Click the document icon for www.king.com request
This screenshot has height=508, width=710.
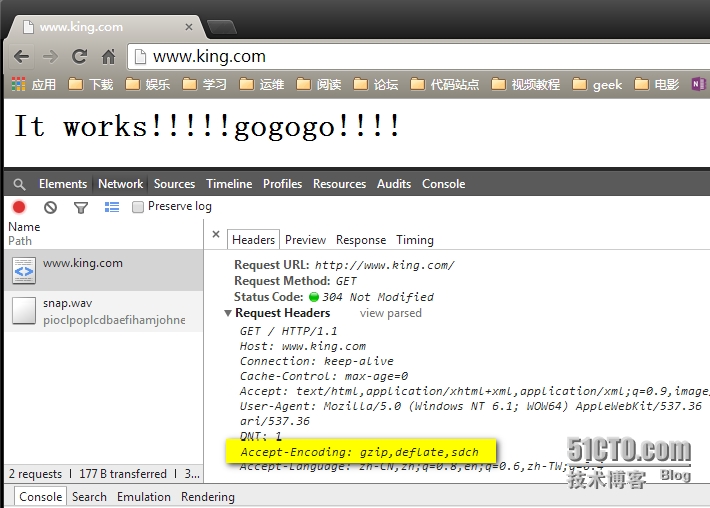tap(24, 270)
